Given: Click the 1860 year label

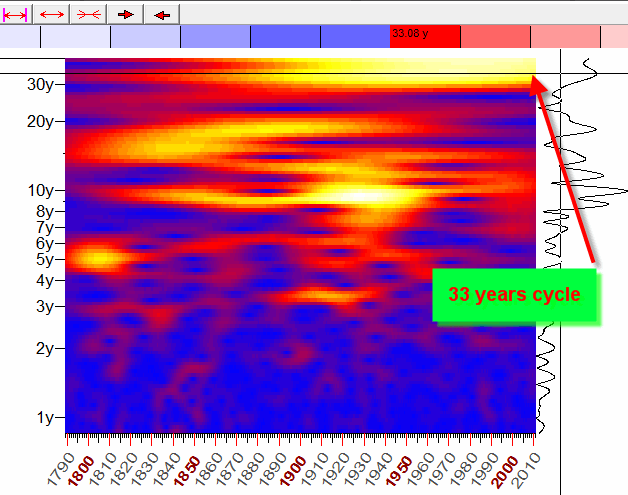Looking at the screenshot, I should point(209,469).
